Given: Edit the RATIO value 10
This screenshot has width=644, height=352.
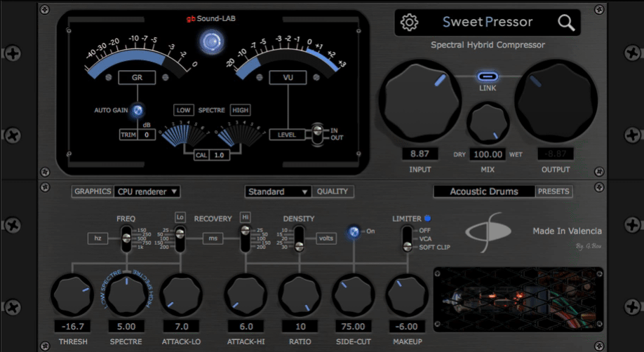Looking at the screenshot, I should click(300, 327).
